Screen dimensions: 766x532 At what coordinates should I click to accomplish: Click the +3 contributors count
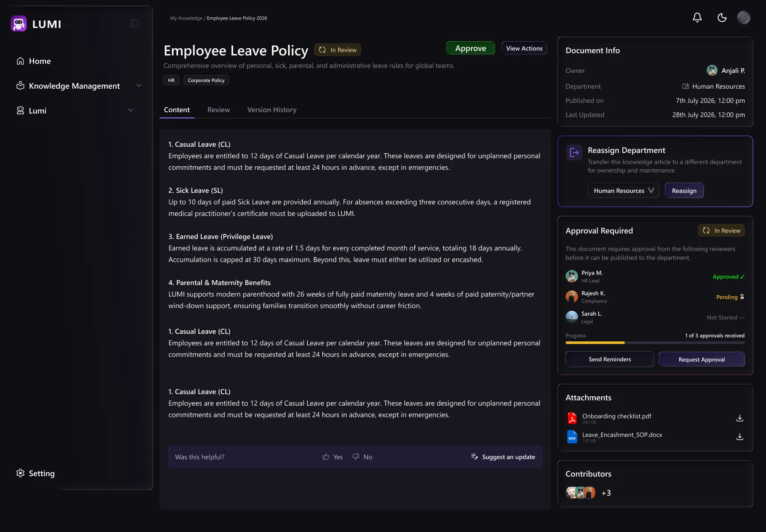[x=606, y=493]
